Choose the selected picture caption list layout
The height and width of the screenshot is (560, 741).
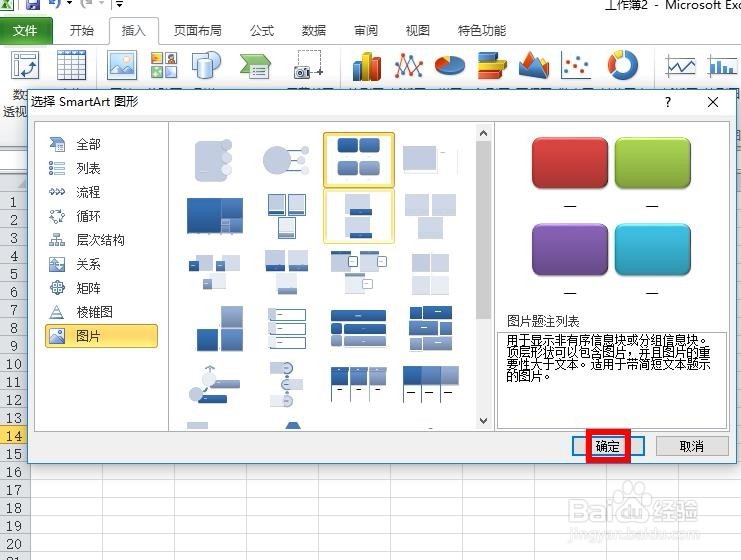359,160
